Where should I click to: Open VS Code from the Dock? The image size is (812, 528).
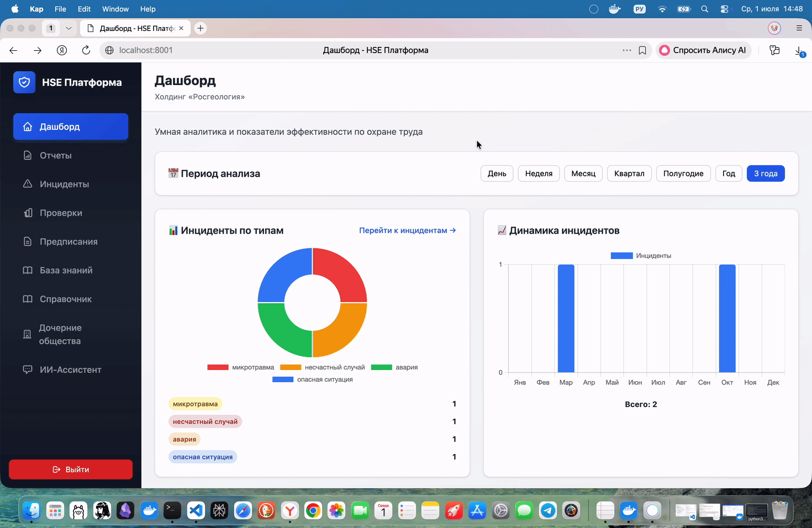pos(196,510)
